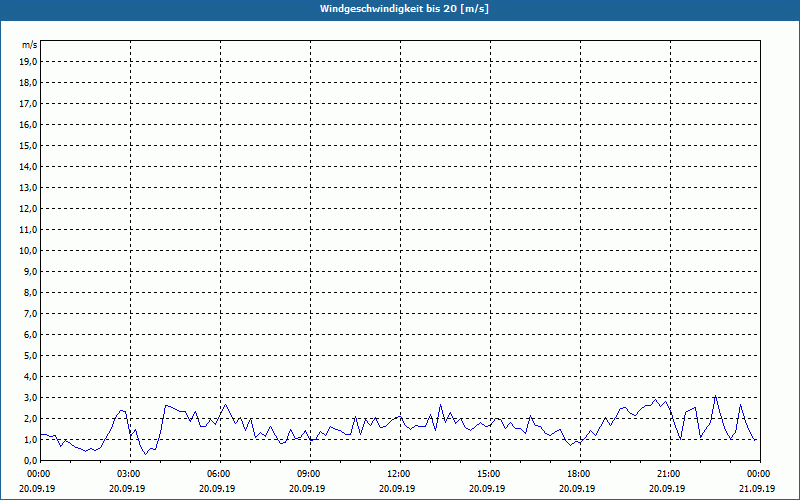Click the leftmost 00:00 time axis label
Screen dimensions: 800x500
click(40, 474)
